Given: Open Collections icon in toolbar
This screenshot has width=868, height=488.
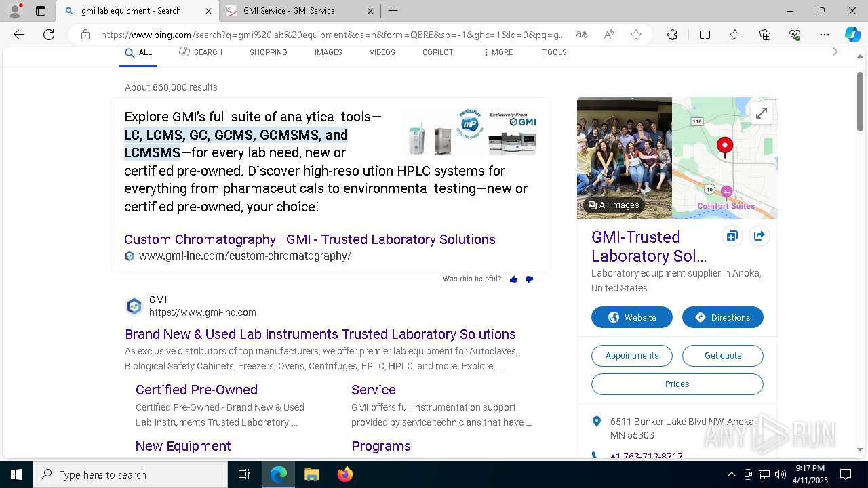Looking at the screenshot, I should click(765, 35).
